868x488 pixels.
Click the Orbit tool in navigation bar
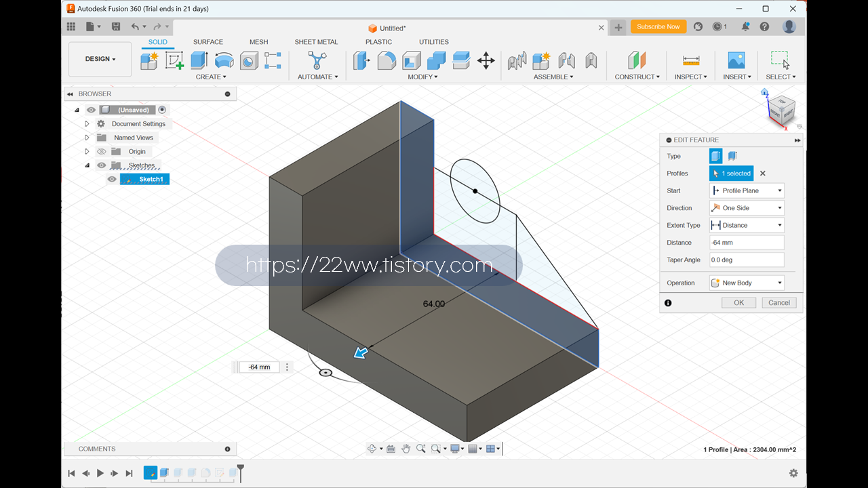(372, 449)
